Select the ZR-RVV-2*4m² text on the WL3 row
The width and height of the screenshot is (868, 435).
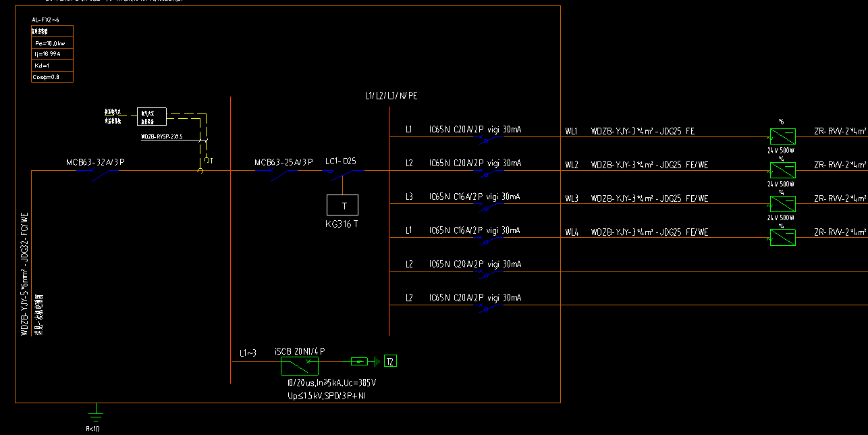[x=840, y=199]
